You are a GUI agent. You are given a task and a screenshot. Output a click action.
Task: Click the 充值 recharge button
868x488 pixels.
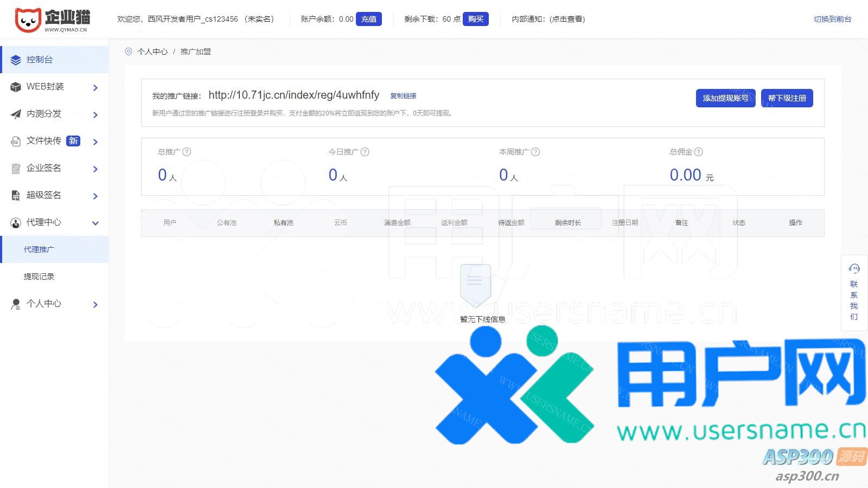369,19
